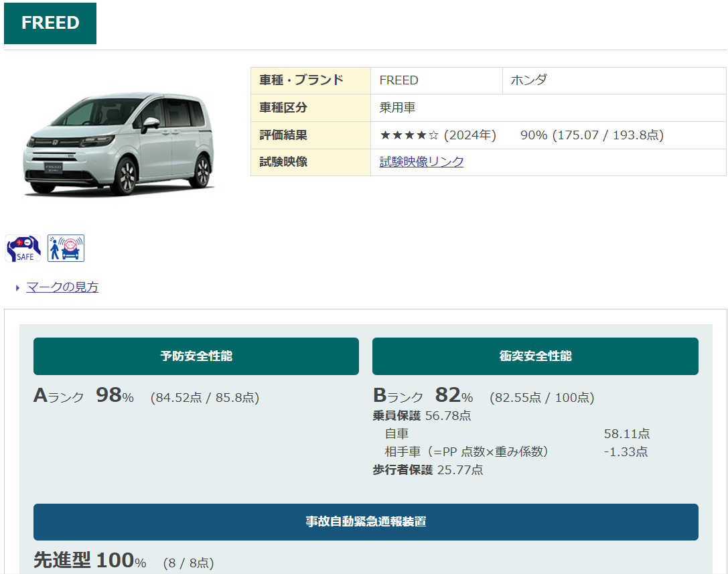This screenshot has width=728, height=574.
Task: Click the 車種・ブランド header cell
Action: point(311,81)
